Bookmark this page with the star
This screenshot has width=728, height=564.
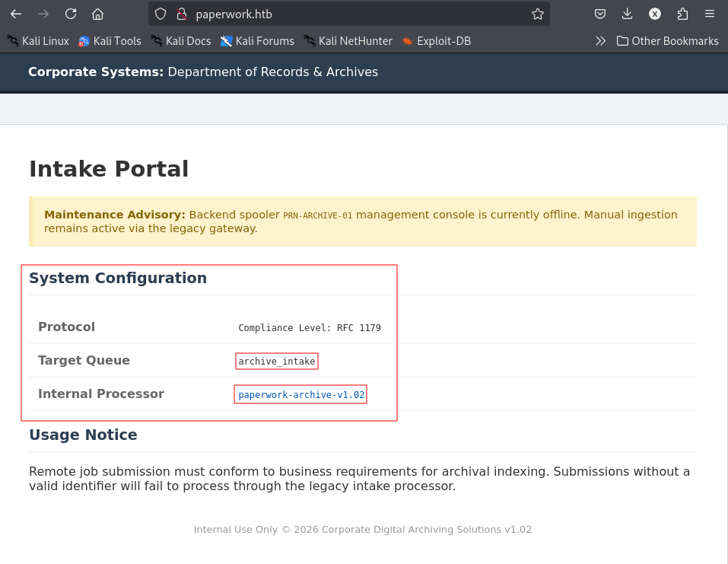coord(538,14)
